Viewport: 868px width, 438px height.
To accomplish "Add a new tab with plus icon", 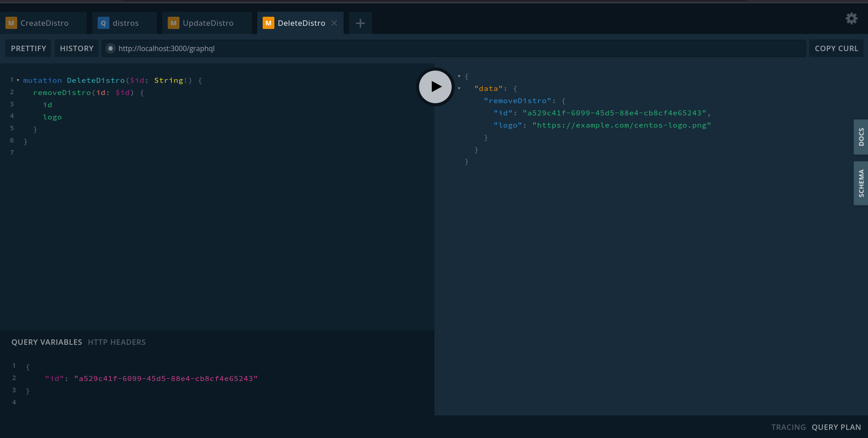I will 360,23.
